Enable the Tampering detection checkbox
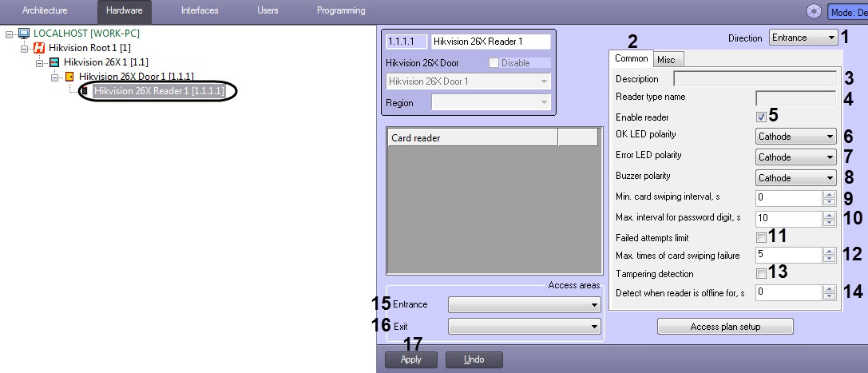Screen dimensions: 868x373 [x=762, y=273]
